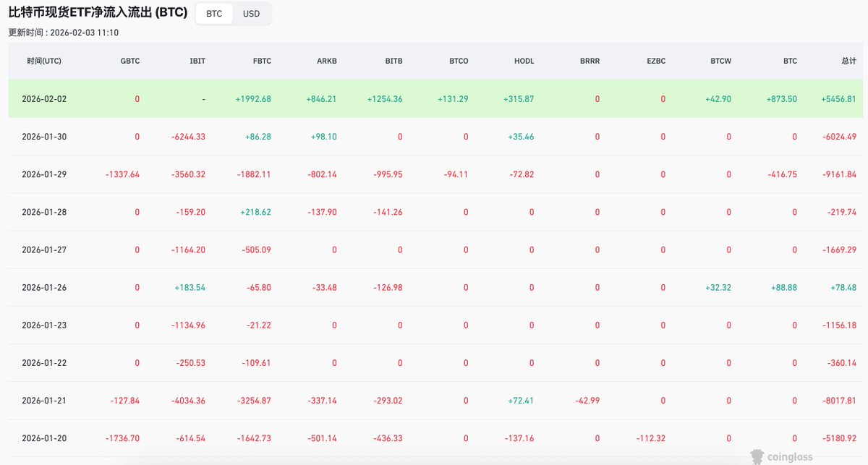Click the HODL column header
The height and width of the screenshot is (465, 868).
tap(524, 61)
